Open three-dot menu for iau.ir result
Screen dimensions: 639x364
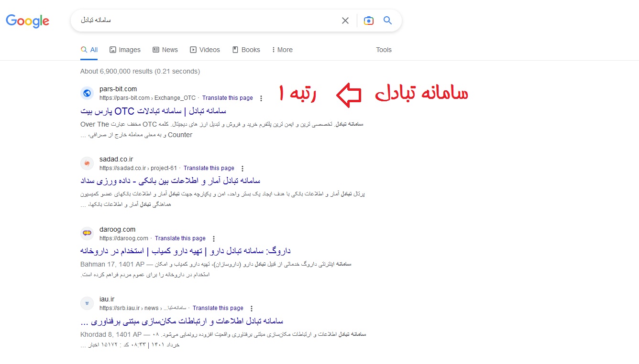tap(252, 309)
